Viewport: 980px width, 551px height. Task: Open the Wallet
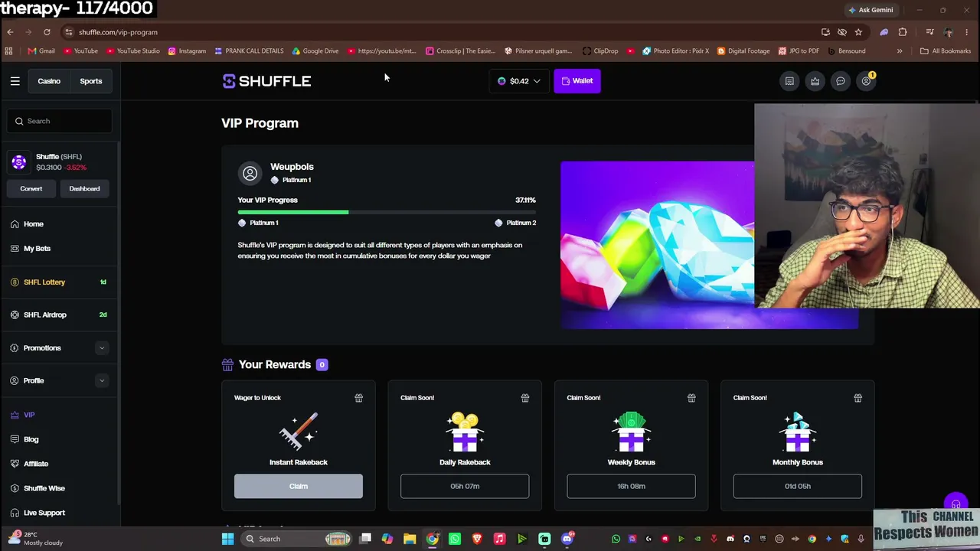577,81
